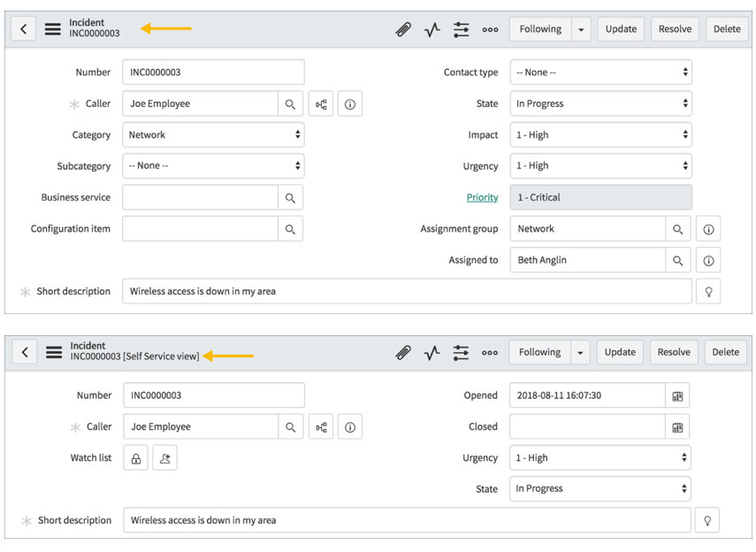This screenshot has height=552, width=756.
Task: Expand the Following button dropdown arrow
Action: tap(581, 29)
